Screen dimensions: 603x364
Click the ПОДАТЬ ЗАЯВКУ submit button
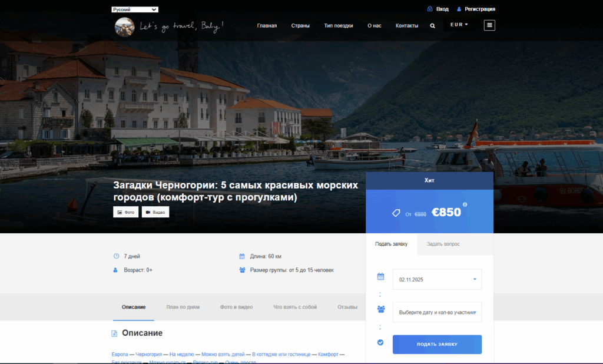(x=437, y=344)
